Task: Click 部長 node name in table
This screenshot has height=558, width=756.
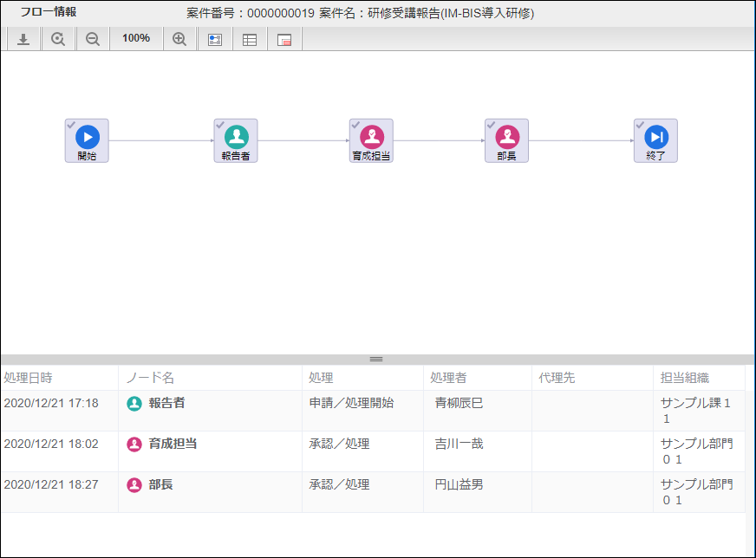Action: 160,484
